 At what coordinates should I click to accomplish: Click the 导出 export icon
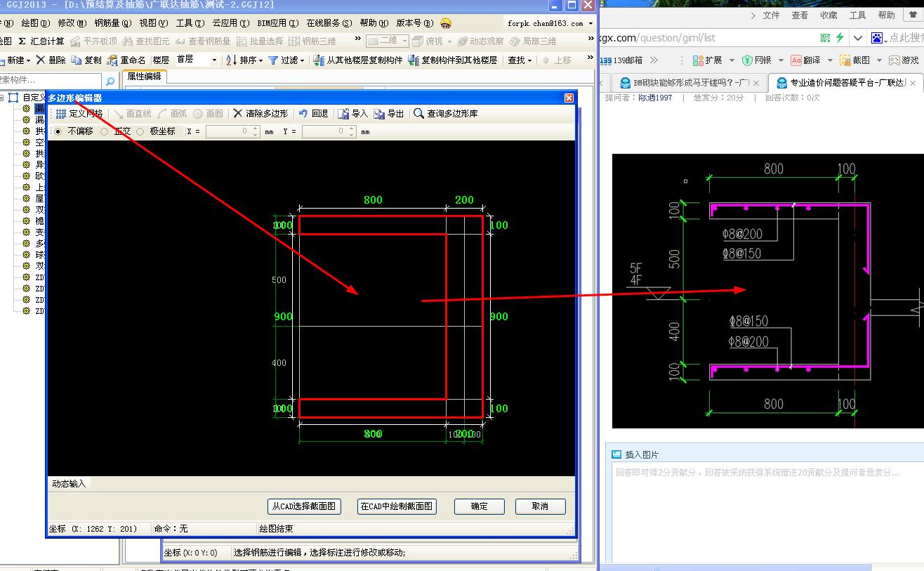[379, 114]
